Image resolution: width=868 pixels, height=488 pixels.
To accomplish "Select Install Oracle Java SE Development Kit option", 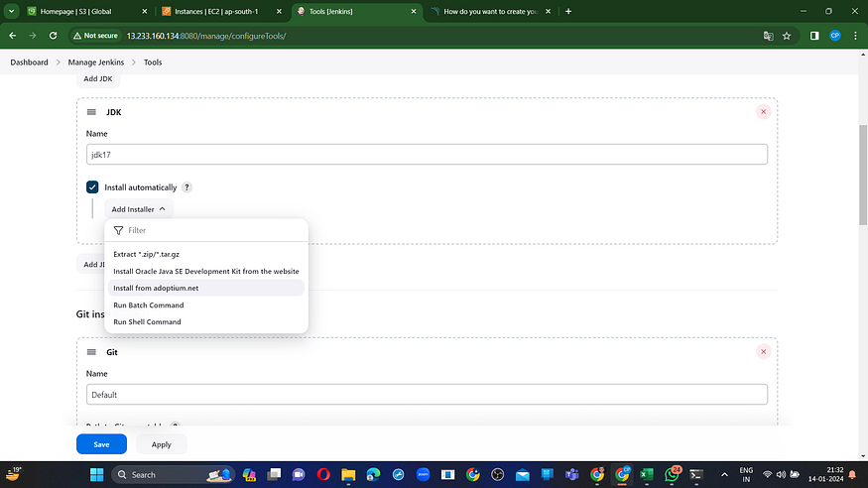I will pos(206,271).
